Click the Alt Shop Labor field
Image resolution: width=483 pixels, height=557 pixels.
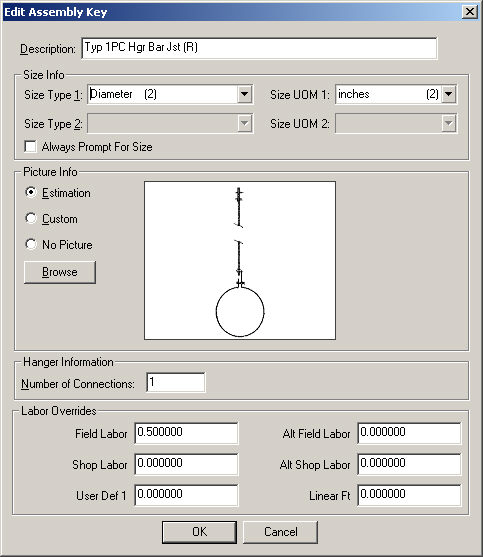point(409,464)
